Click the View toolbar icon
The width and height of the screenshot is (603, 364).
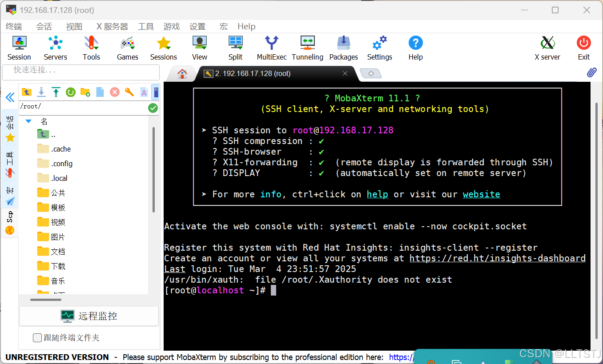tap(200, 48)
